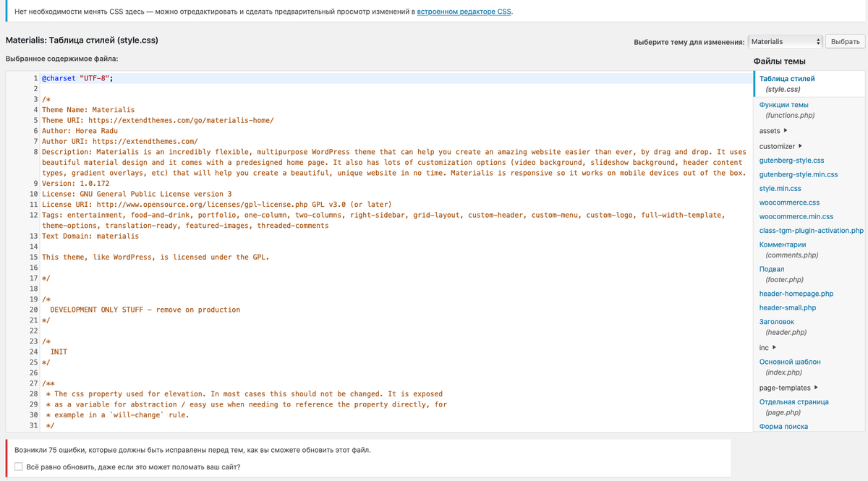This screenshot has width=868, height=481.
Task: Expand the inc folder
Action: [767, 348]
